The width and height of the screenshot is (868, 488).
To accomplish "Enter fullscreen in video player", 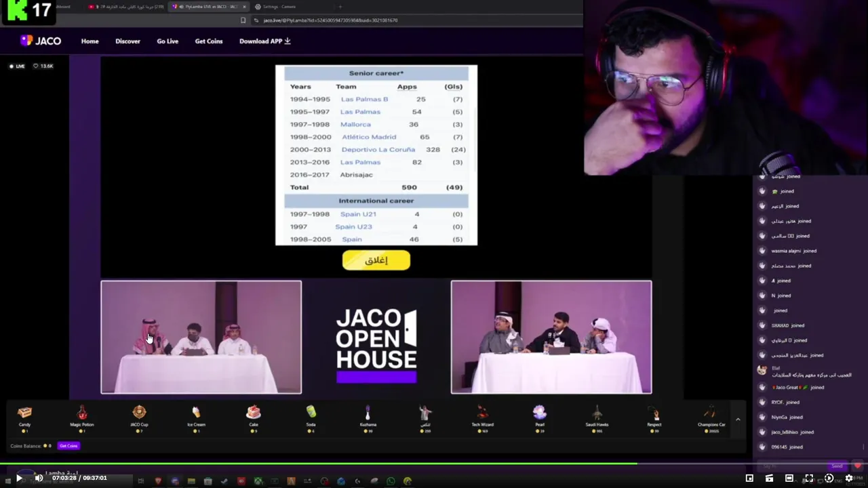I will click(809, 478).
